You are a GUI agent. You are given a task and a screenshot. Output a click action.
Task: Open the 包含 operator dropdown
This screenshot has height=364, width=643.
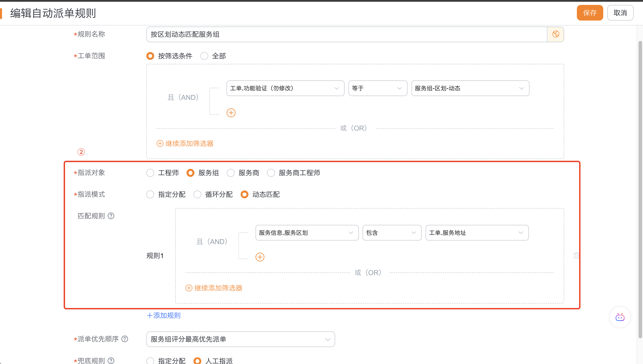tap(392, 233)
